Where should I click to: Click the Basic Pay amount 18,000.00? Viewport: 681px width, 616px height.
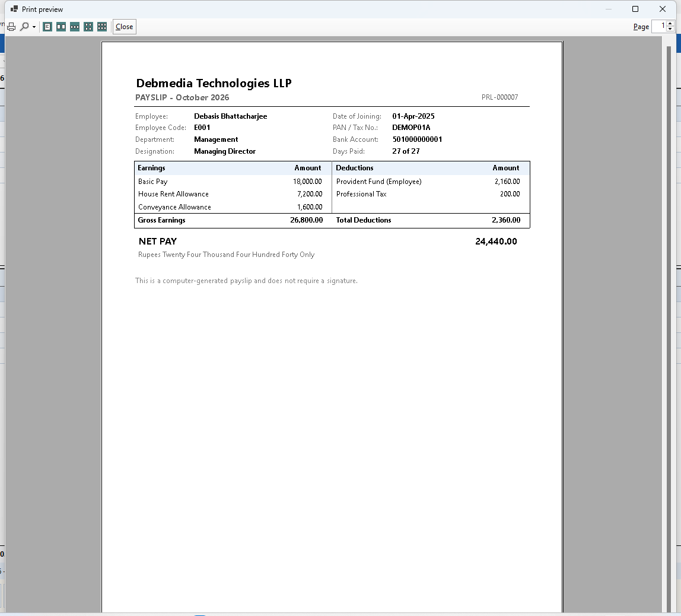tap(307, 182)
